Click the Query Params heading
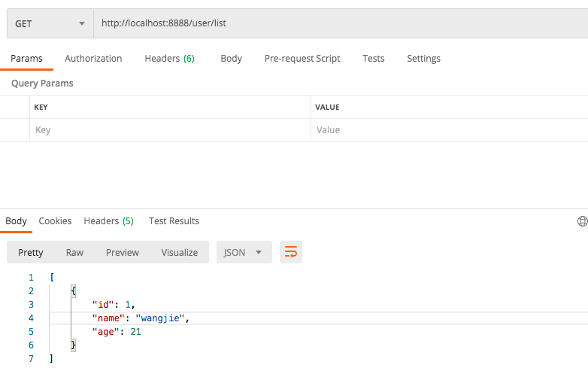Screen dimensions: 588x383 click(42, 84)
